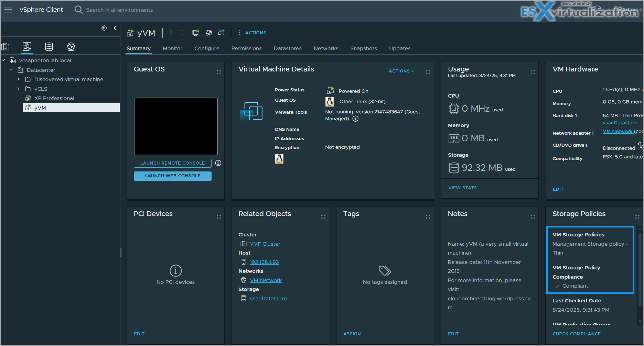644x346 pixels.
Task: Open the Monitor tab
Action: (172, 48)
